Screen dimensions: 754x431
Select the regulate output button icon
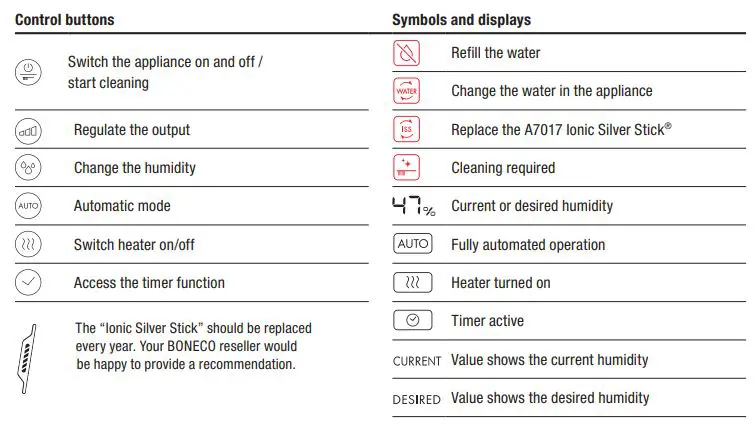(28, 130)
